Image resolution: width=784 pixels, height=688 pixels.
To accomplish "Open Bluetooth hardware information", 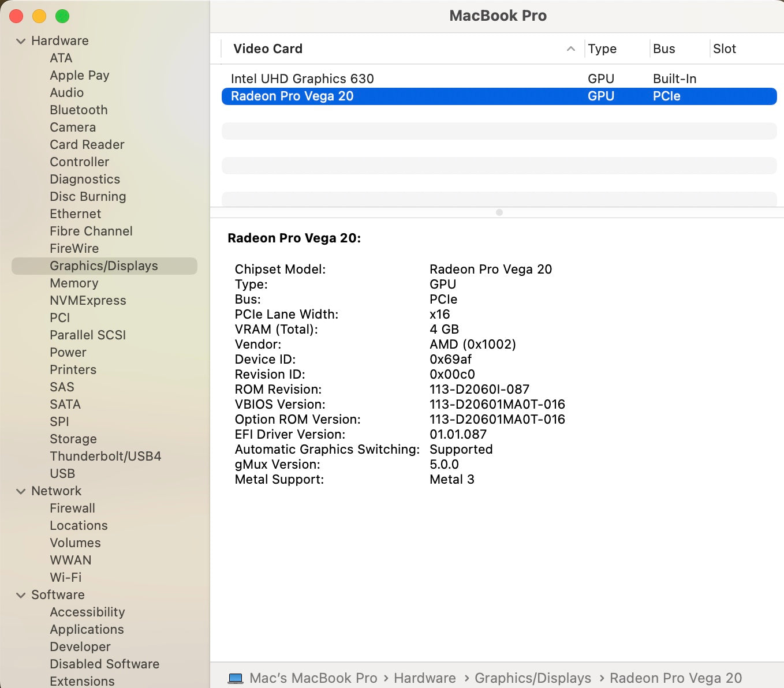I will pyautogui.click(x=79, y=110).
